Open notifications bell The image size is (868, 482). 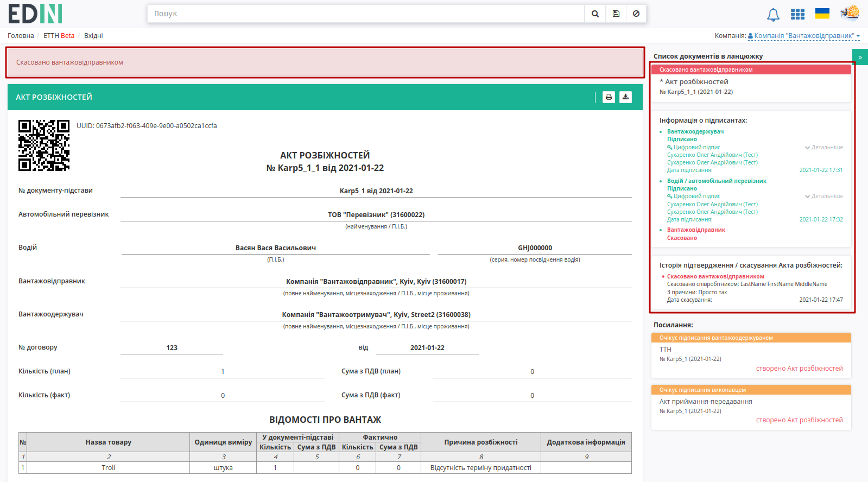point(773,15)
